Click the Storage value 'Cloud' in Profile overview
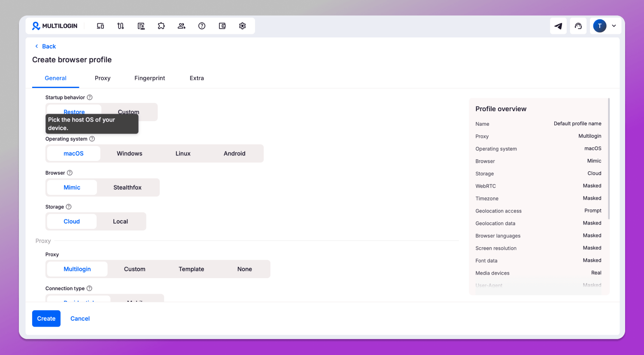This screenshot has width=644, height=355. click(595, 173)
